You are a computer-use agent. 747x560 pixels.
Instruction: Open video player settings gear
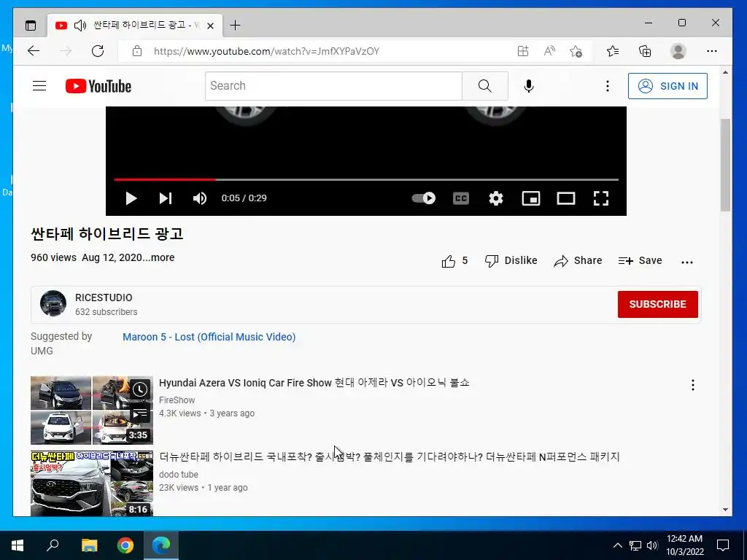click(x=496, y=198)
